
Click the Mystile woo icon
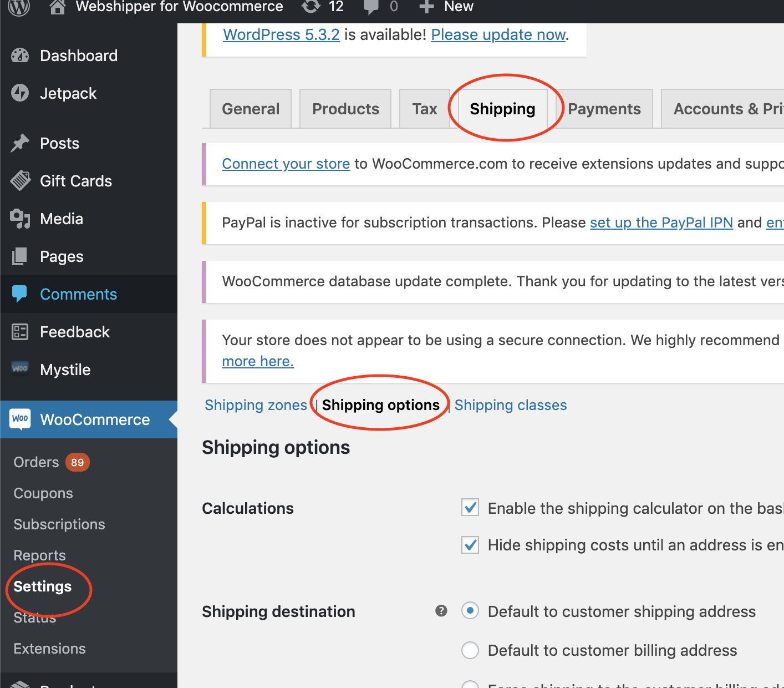(20, 368)
